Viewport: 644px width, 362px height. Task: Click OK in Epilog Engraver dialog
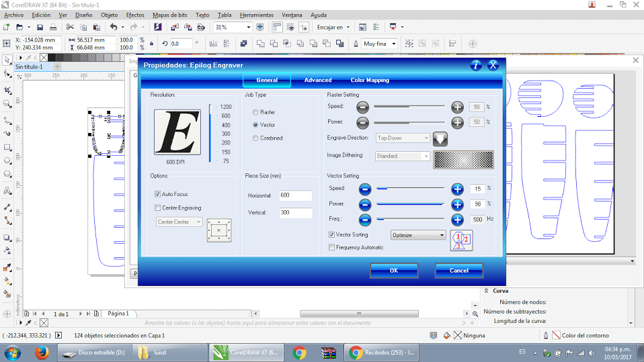click(394, 271)
